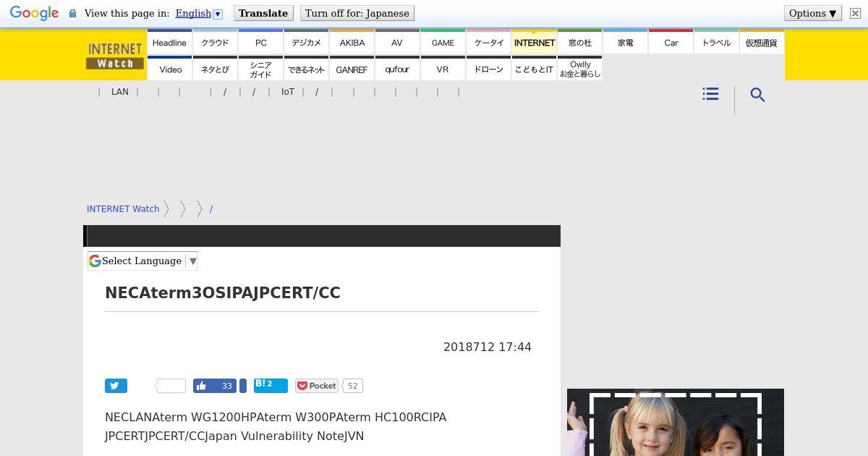Click the article date 2018712 17:44

click(488, 347)
